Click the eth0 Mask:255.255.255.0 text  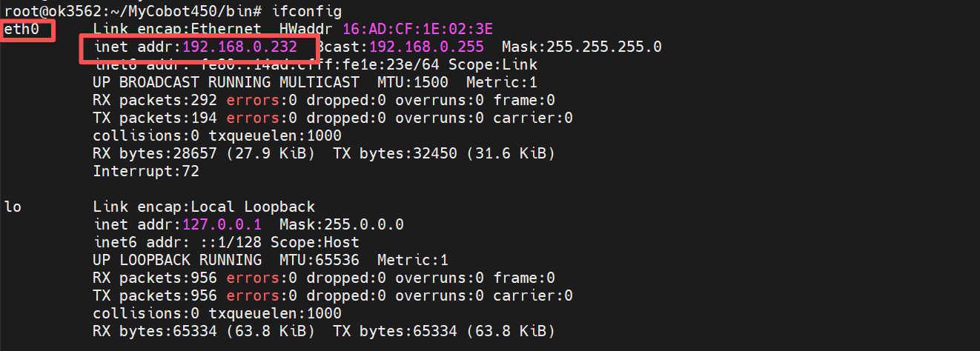(x=582, y=47)
